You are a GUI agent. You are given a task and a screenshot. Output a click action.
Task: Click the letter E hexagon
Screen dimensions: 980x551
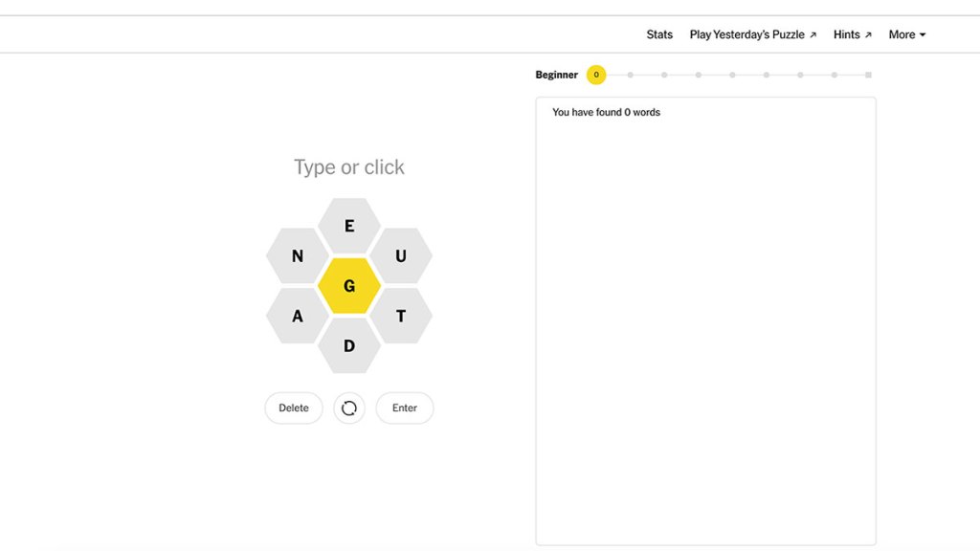349,227
